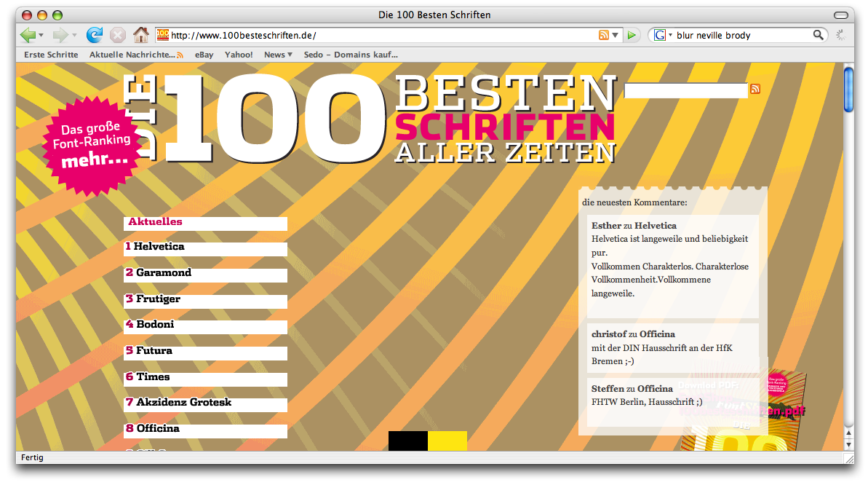
Task: Click the search magnifier icon
Action: [818, 35]
